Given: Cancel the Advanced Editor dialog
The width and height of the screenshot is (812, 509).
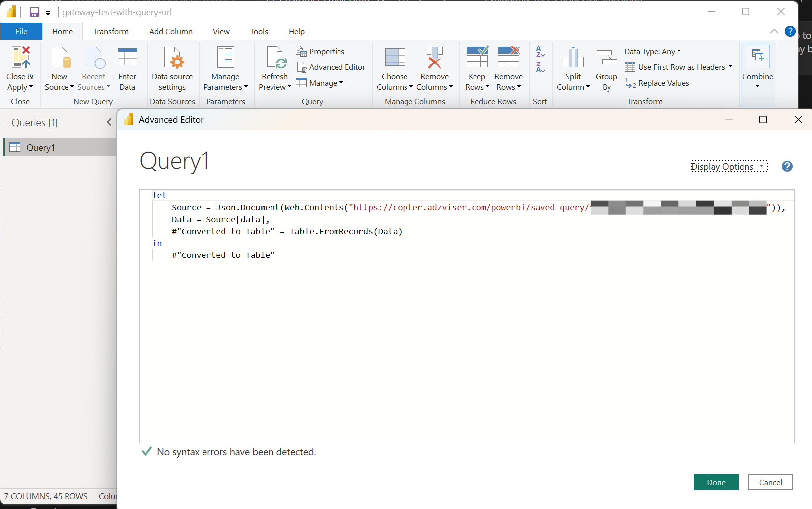Looking at the screenshot, I should click(771, 482).
